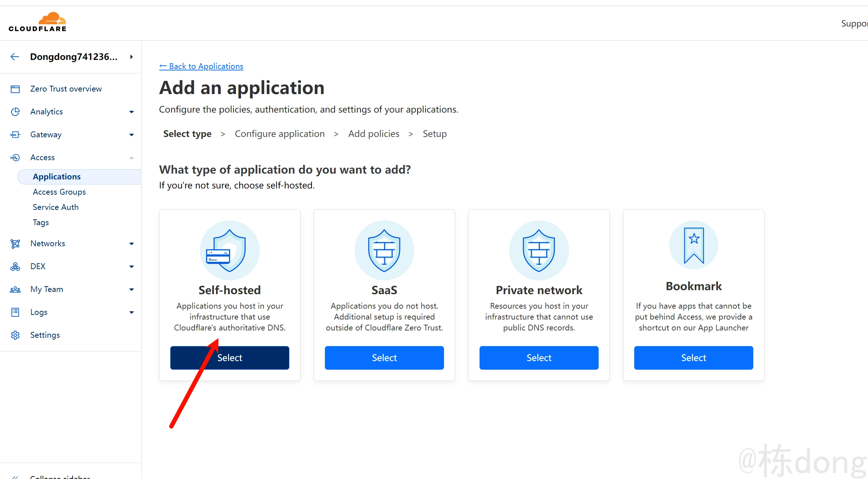Screen dimensions: 868x479
Task: Select the SaaS application type
Action: pyautogui.click(x=384, y=358)
